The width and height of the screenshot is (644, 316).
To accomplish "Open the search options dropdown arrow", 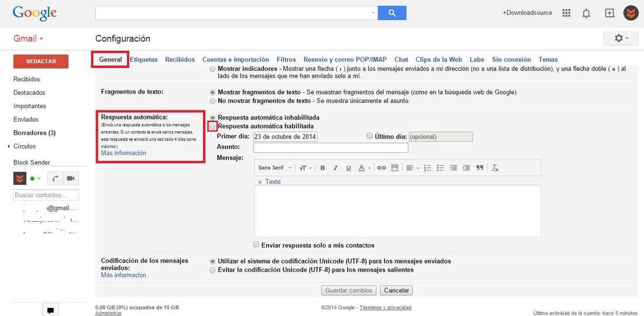I will coord(373,13).
